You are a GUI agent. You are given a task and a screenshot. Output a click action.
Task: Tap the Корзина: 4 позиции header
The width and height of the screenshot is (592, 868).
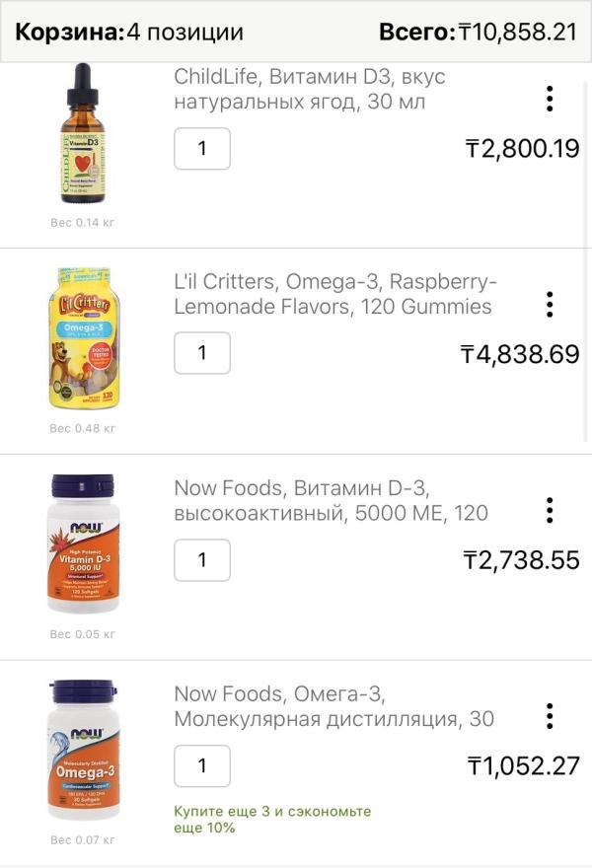click(129, 33)
